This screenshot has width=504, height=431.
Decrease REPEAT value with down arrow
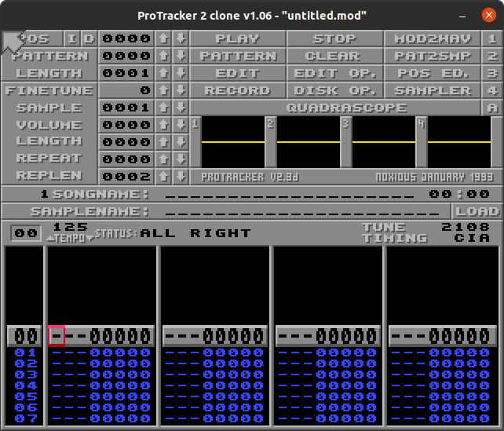(181, 159)
